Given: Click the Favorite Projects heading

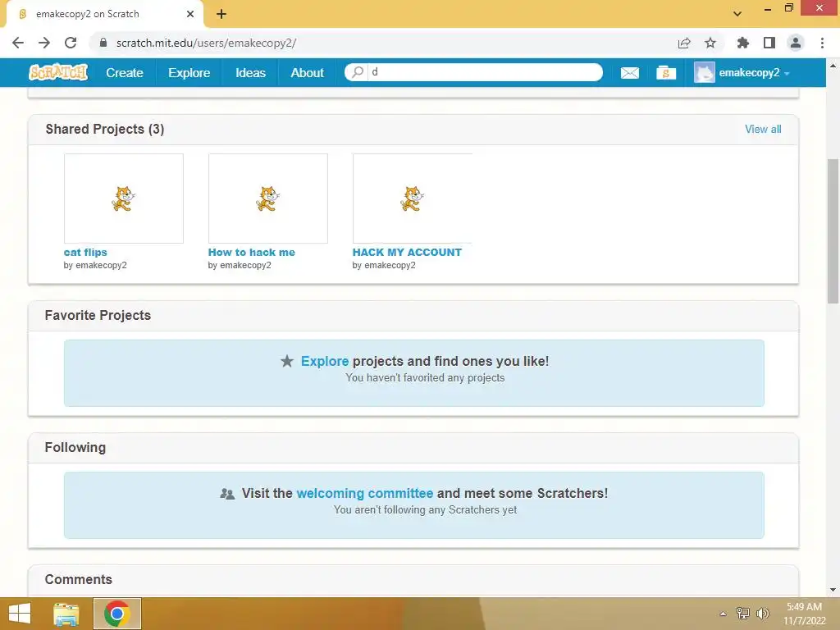Looking at the screenshot, I should click(x=98, y=315).
